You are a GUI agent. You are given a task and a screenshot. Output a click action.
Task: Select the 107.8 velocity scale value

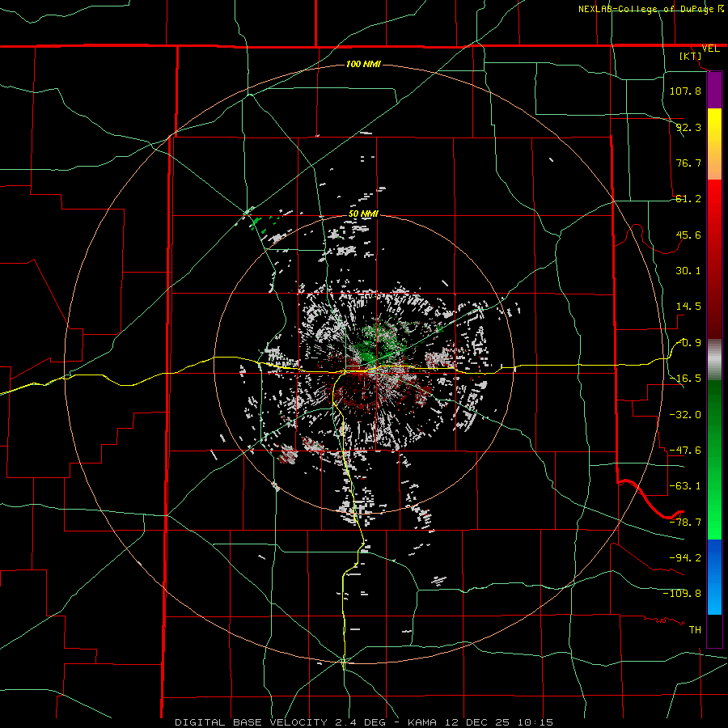(685, 91)
